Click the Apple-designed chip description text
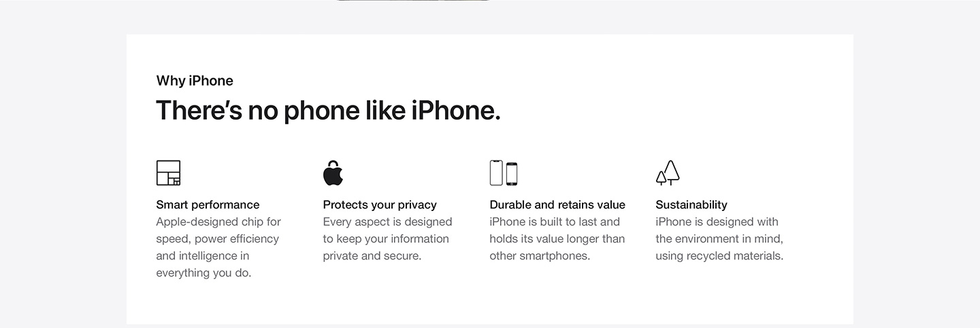This screenshot has width=980, height=328. point(218,247)
